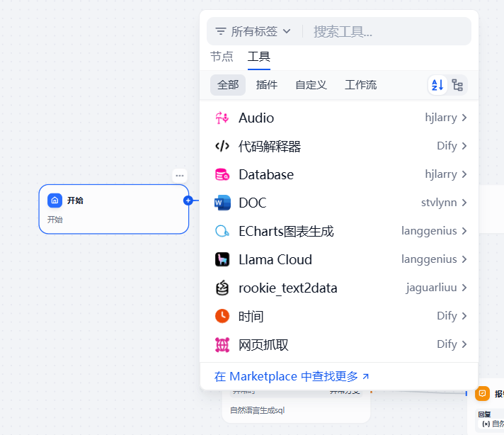Switch to the 工具 tab

(x=259, y=57)
